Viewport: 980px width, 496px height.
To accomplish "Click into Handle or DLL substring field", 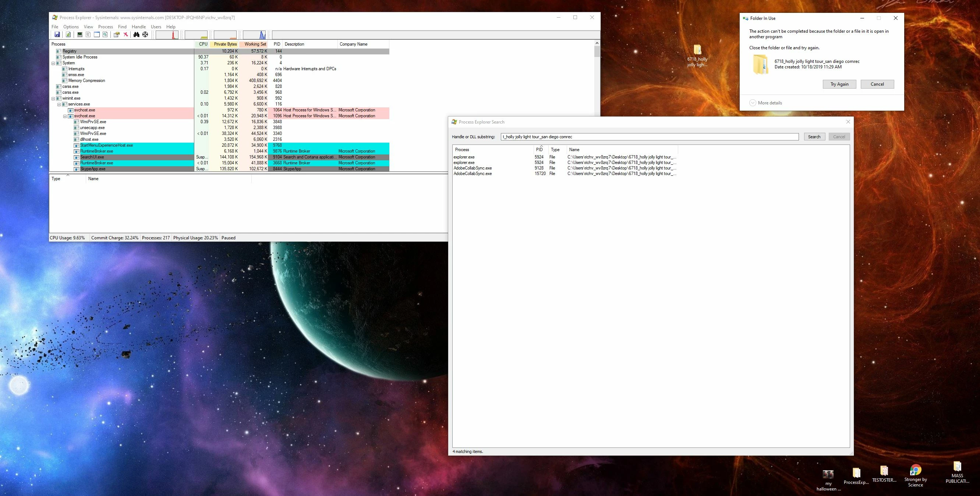I will 649,137.
